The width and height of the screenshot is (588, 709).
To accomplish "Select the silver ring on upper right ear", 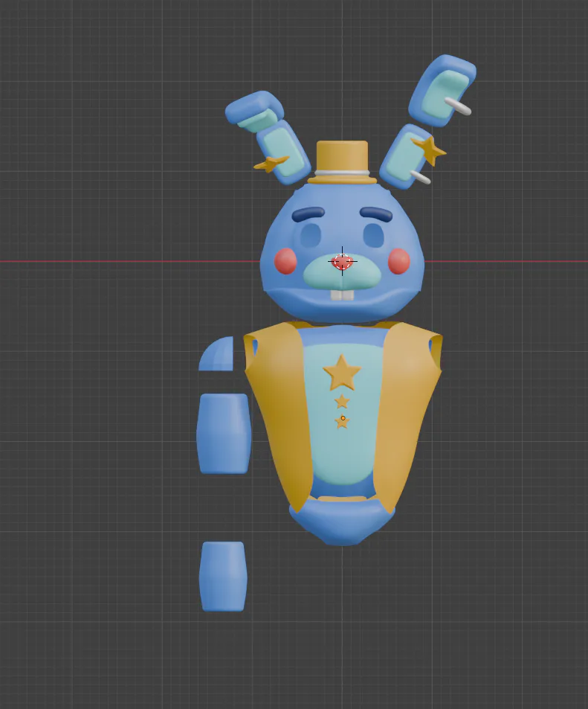I will 458,106.
